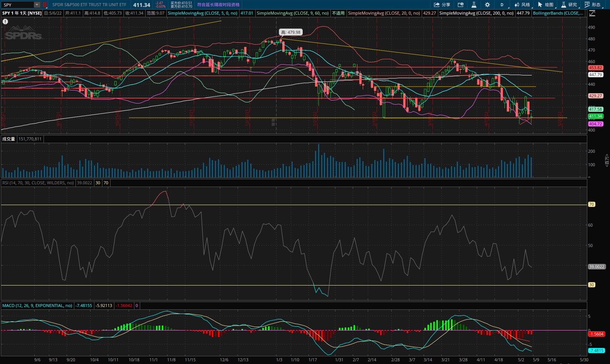Click the -1.5604 red MACD axis label

pos(596,334)
